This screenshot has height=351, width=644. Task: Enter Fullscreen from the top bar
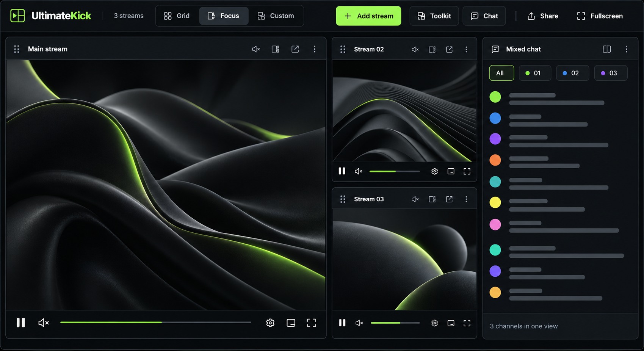pyautogui.click(x=600, y=16)
